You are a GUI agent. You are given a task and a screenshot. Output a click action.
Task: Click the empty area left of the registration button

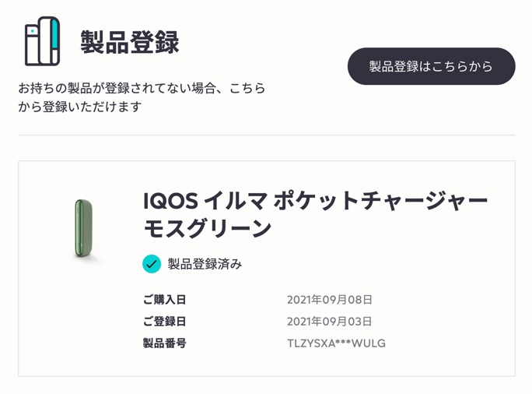[x=307, y=66]
